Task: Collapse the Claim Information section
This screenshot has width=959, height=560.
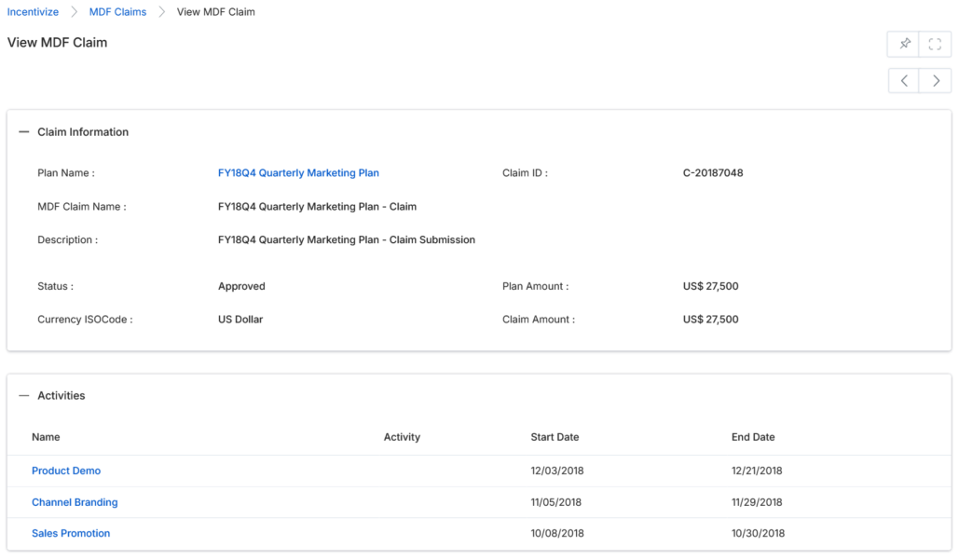Action: pos(24,132)
